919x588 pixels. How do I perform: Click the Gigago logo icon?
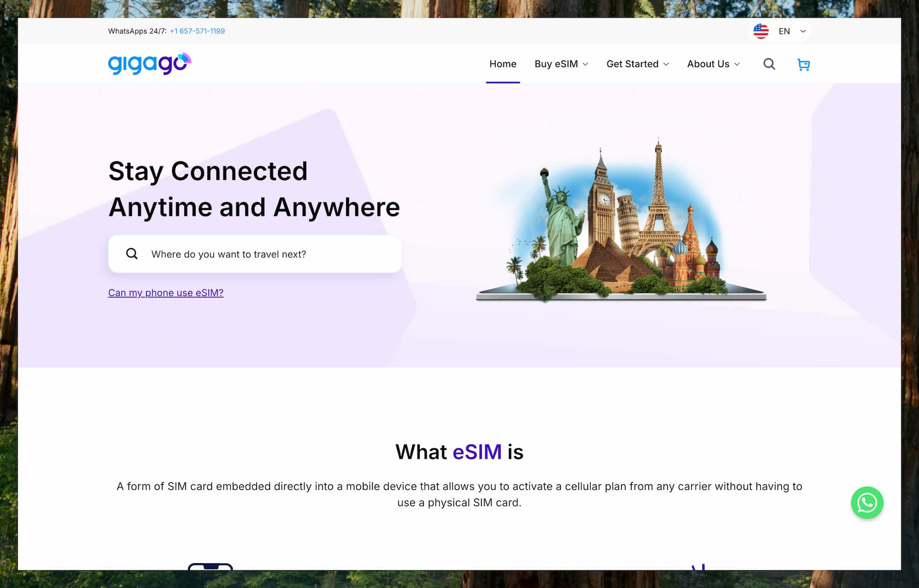pos(149,64)
